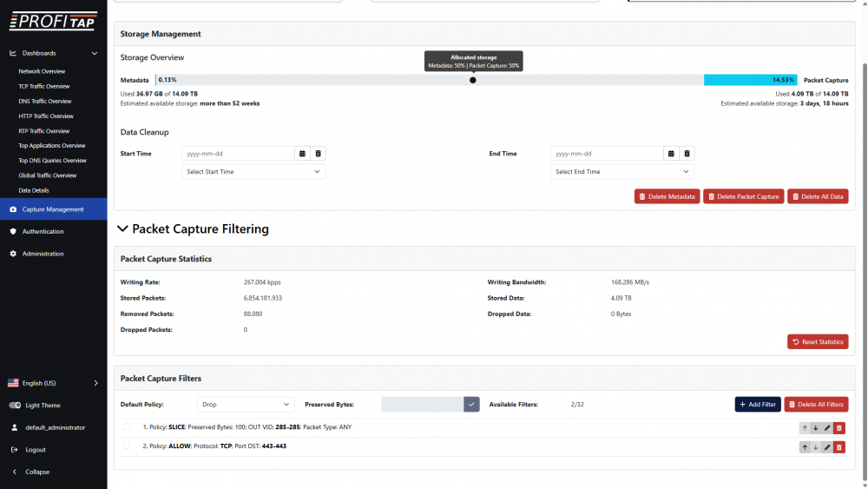Delete the ALLOW TCP filter row
Image resolution: width=868 pixels, height=489 pixels.
[839, 447]
